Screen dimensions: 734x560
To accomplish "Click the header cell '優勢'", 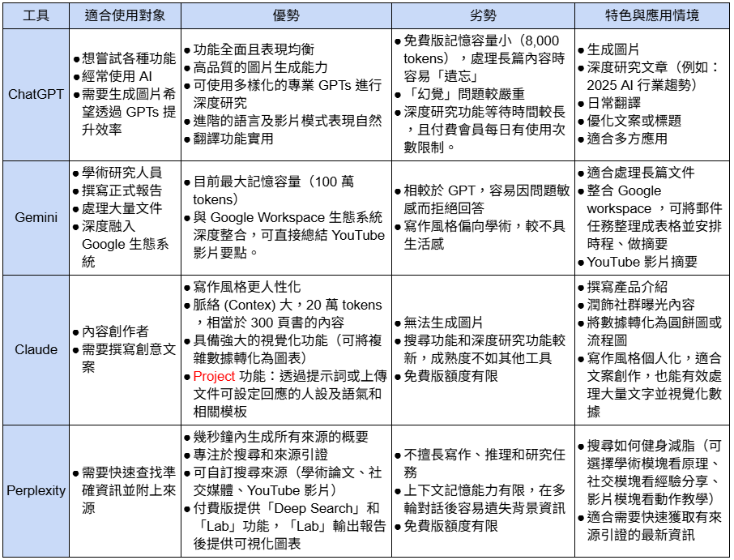I will 286,15.
